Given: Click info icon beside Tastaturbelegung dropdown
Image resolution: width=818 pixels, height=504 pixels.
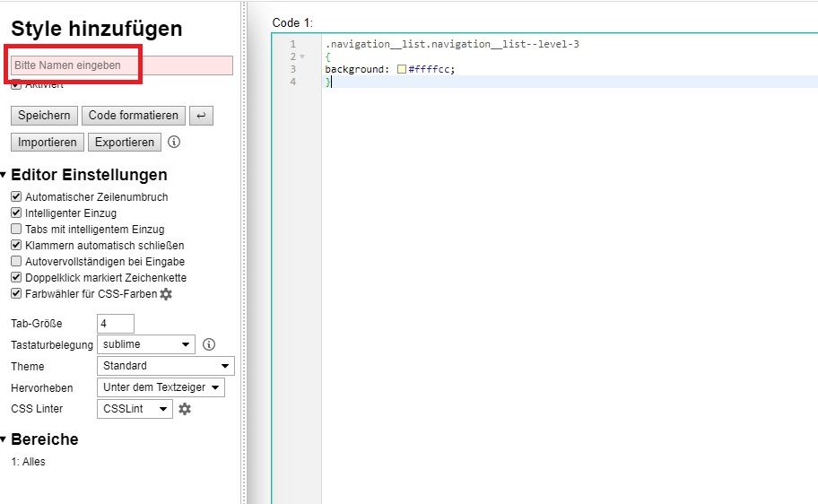Looking at the screenshot, I should tap(209, 344).
